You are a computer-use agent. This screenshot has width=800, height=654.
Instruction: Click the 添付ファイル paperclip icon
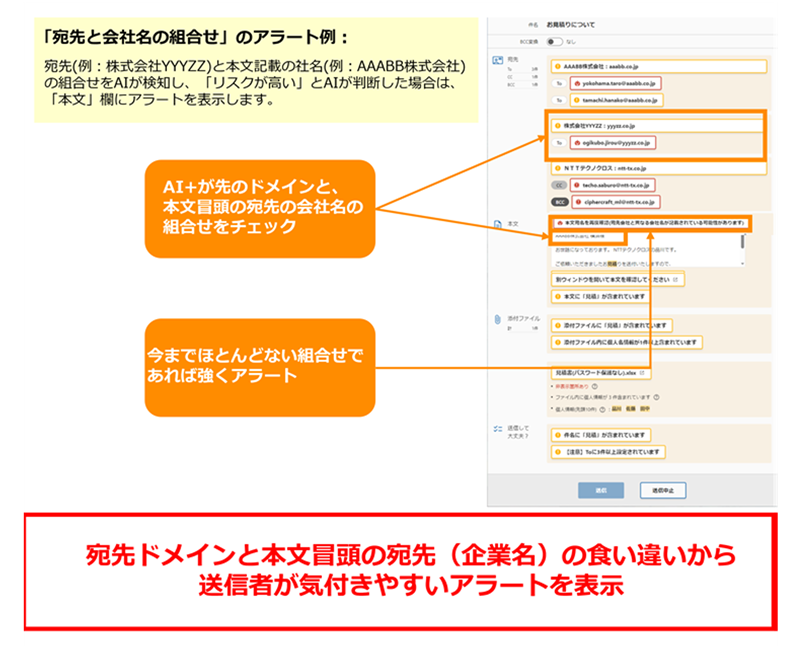click(497, 319)
